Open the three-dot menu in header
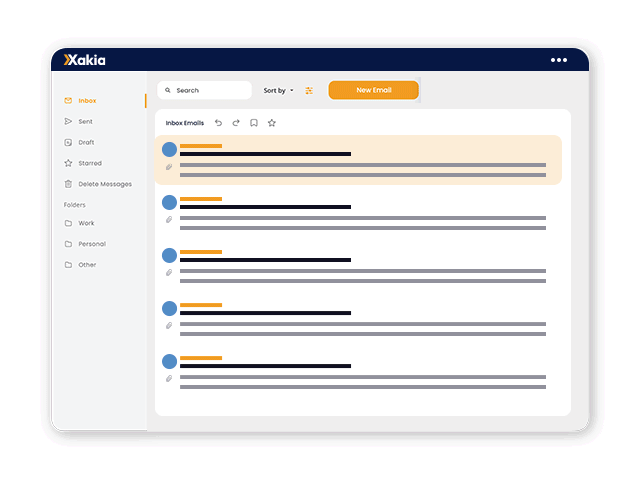This screenshot has height=480, width=640. point(559,60)
